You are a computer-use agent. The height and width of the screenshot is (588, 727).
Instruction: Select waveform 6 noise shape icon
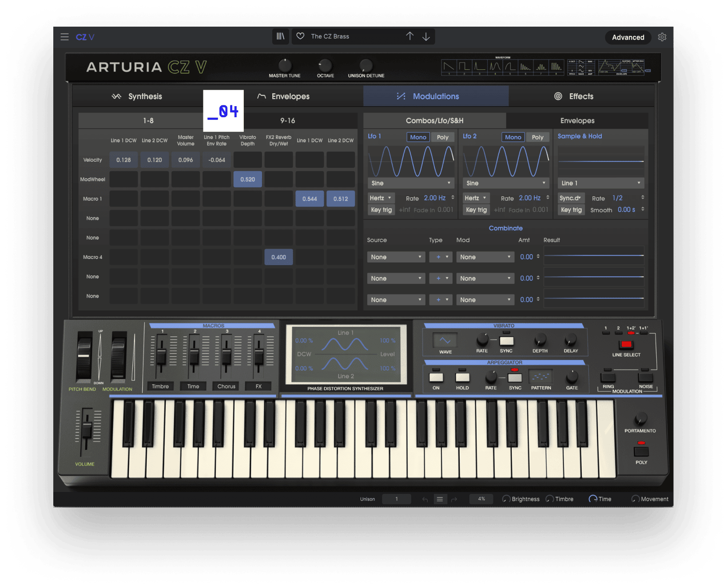(x=526, y=66)
